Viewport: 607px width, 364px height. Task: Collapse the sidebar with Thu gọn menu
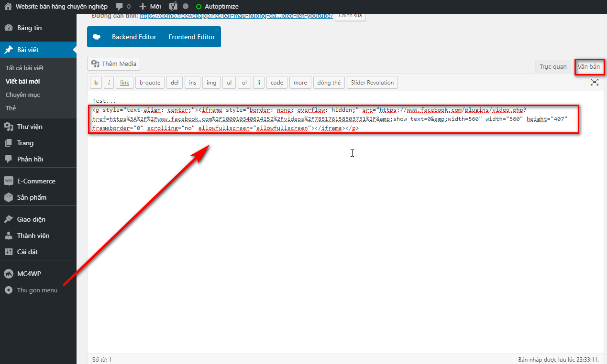[x=37, y=290]
